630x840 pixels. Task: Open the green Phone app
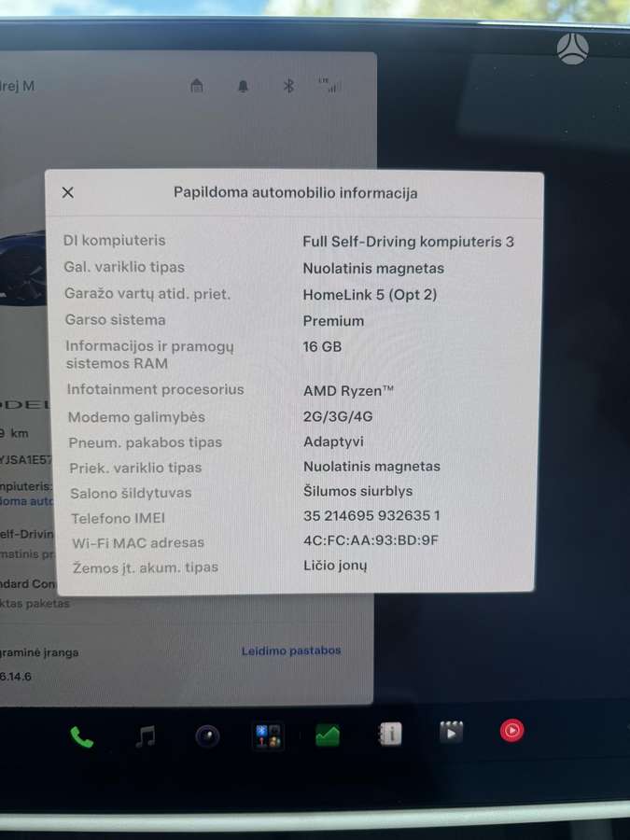(x=81, y=737)
